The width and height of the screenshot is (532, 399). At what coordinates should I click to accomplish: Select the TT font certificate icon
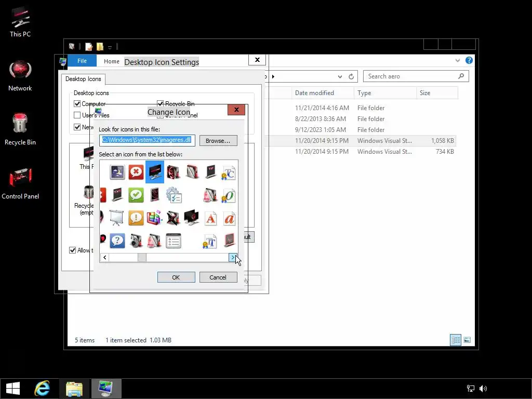click(210, 241)
